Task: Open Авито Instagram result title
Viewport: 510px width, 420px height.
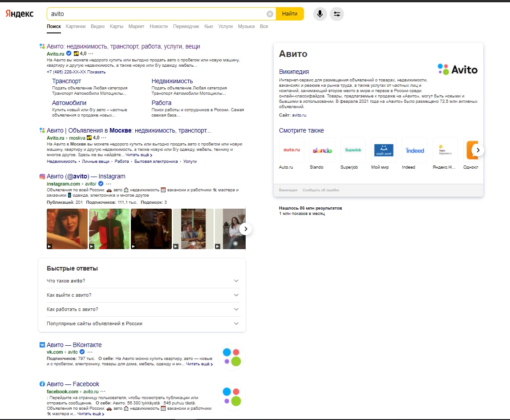Action: (x=86, y=176)
